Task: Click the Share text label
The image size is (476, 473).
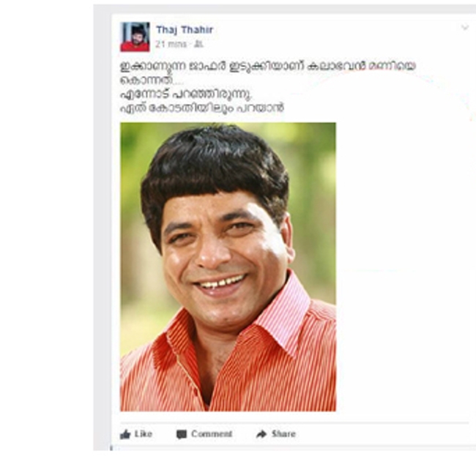Action: pos(283,434)
